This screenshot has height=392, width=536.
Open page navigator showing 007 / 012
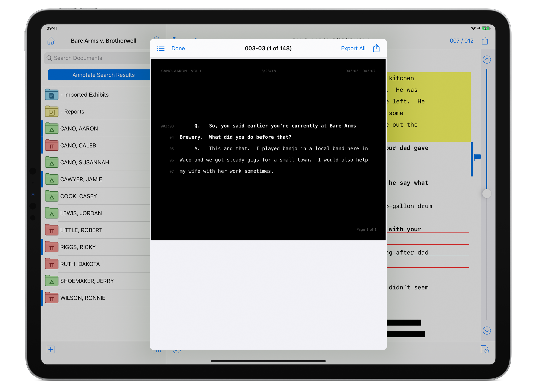tap(461, 41)
